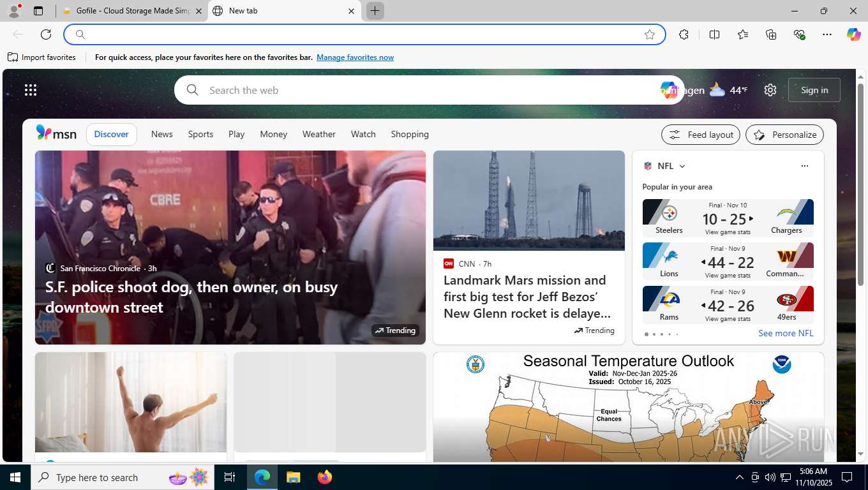Open the MSN apps grid launcher
This screenshot has height=490, width=868.
(31, 90)
